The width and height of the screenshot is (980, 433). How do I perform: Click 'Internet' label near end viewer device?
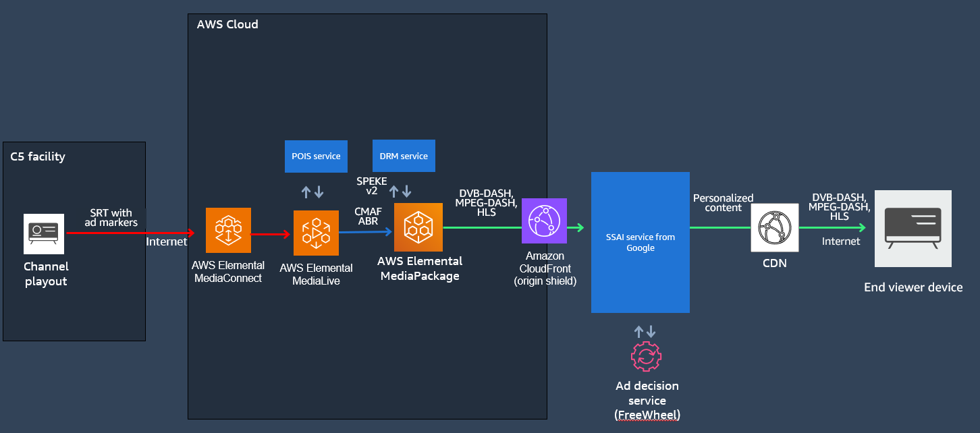tap(841, 241)
